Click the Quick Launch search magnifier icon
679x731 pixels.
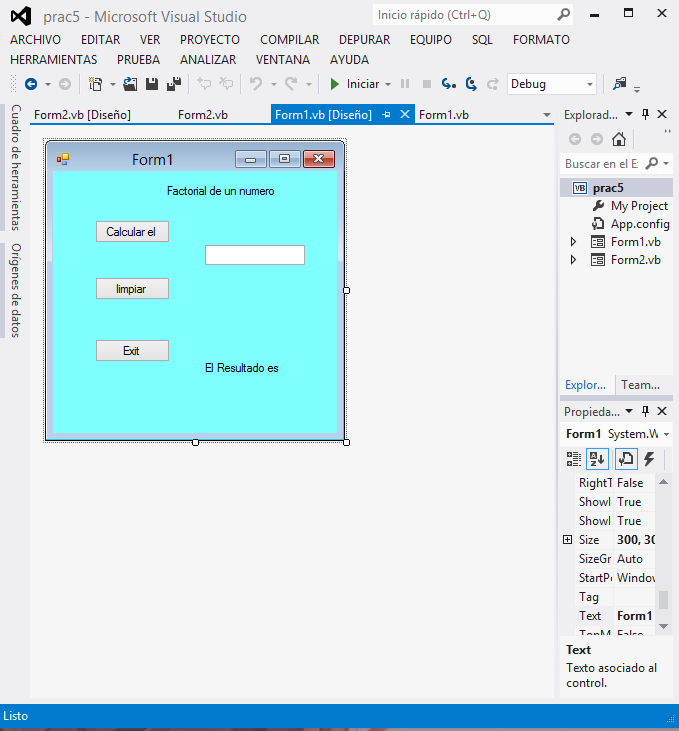pyautogui.click(x=563, y=15)
